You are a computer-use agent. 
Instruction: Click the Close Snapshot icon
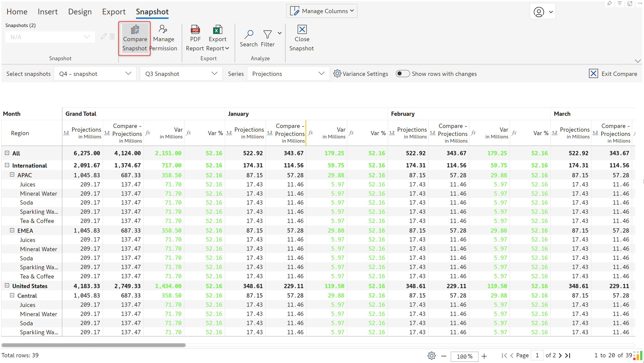[x=302, y=30]
